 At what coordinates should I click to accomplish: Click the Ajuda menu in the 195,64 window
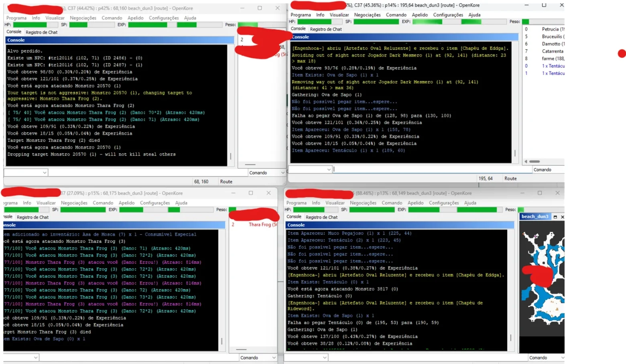pyautogui.click(x=474, y=15)
